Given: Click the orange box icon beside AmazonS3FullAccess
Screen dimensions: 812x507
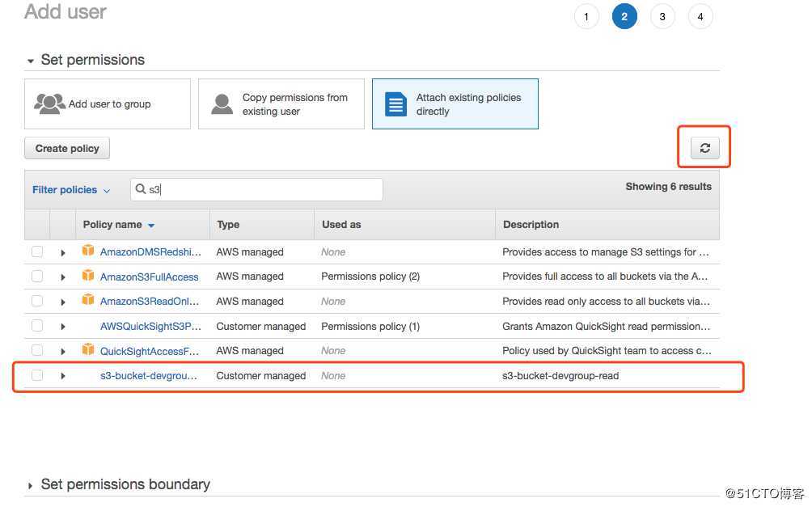Looking at the screenshot, I should tap(88, 276).
